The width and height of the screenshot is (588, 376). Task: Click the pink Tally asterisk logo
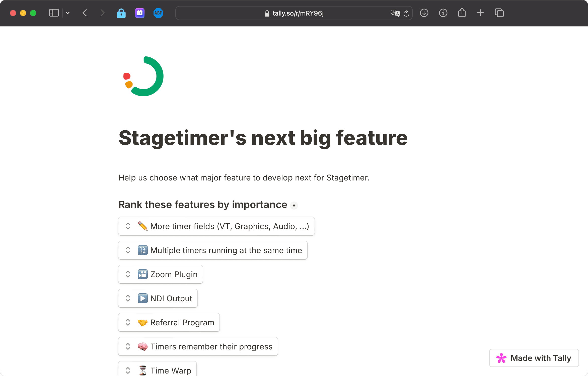pos(501,358)
